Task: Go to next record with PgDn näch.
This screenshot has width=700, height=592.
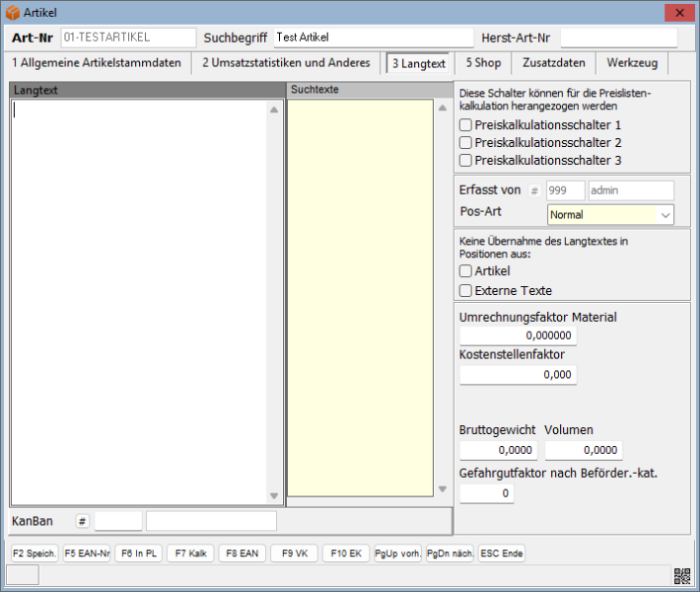Action: pyautogui.click(x=450, y=554)
